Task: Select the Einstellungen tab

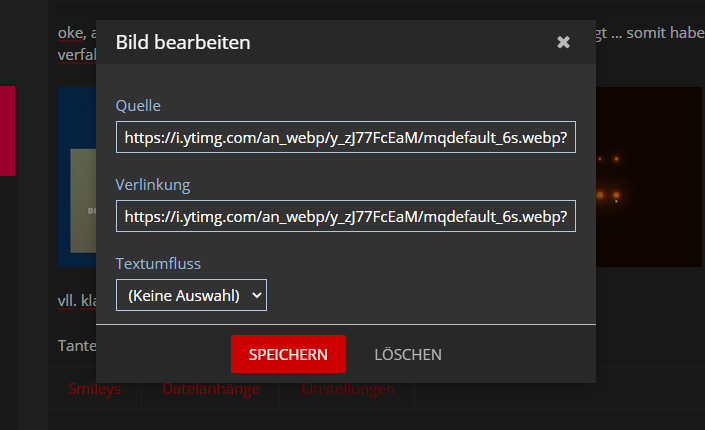Action: [348, 389]
